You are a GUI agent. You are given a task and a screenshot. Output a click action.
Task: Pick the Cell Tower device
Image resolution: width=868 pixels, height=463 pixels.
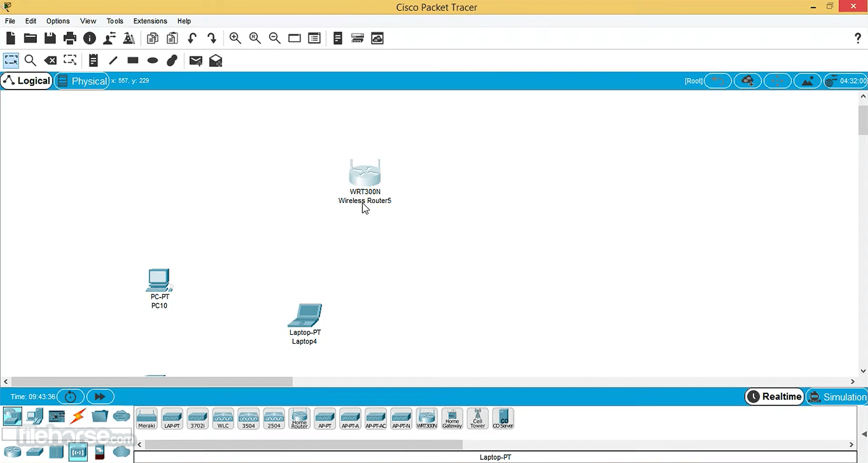[478, 418]
